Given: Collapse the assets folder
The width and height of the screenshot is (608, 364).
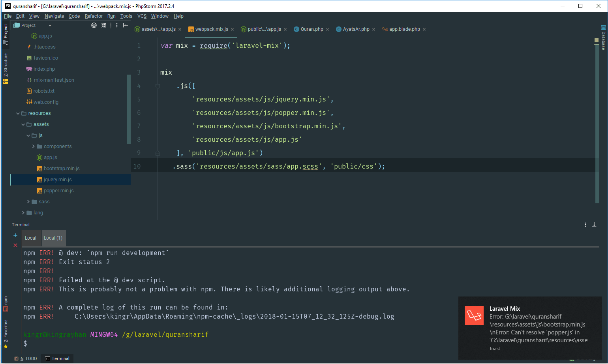Looking at the screenshot, I should click(23, 124).
